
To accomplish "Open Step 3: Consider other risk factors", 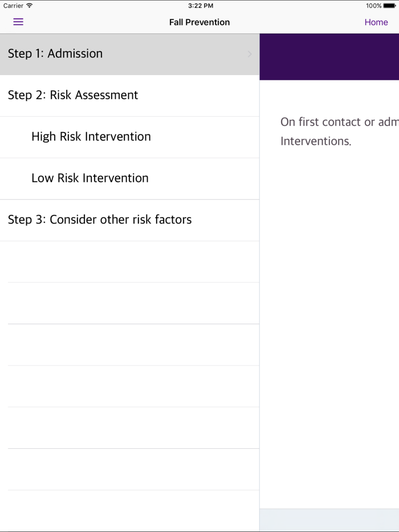I will pyautogui.click(x=100, y=220).
